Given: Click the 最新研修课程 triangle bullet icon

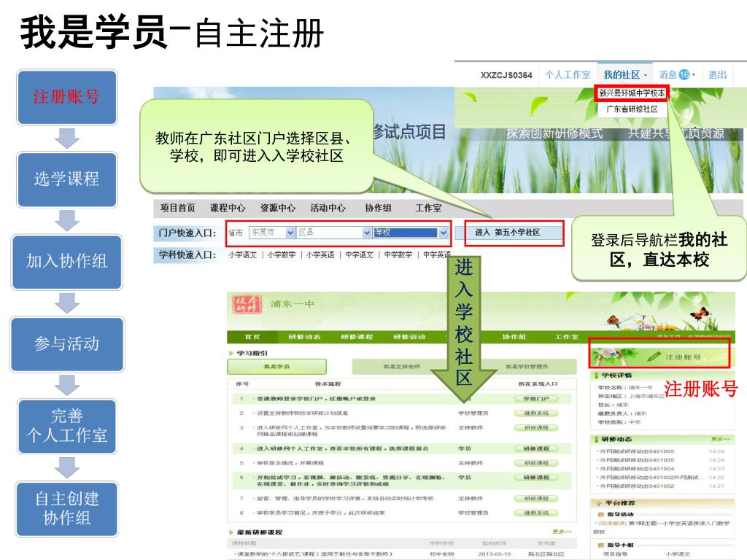Looking at the screenshot, I should coord(231,533).
